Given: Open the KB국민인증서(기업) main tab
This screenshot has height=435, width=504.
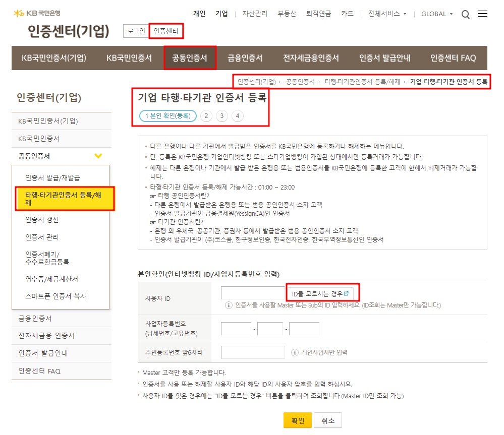Looking at the screenshot, I should click(x=54, y=58).
